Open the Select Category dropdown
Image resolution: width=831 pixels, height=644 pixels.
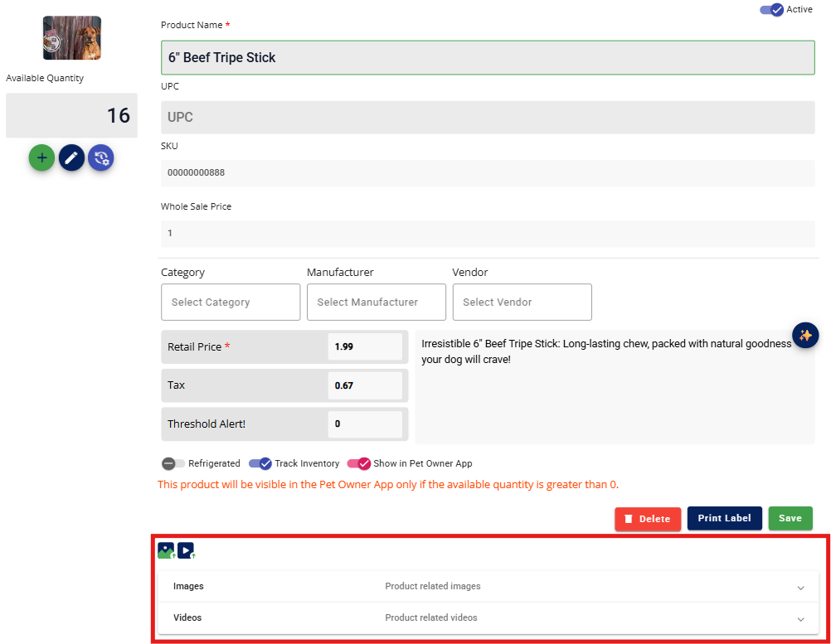click(x=231, y=303)
